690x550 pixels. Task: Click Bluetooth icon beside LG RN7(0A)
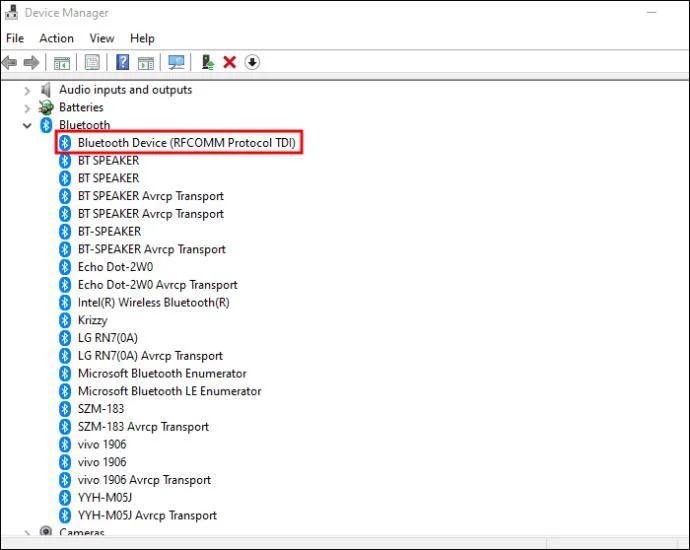[65, 338]
